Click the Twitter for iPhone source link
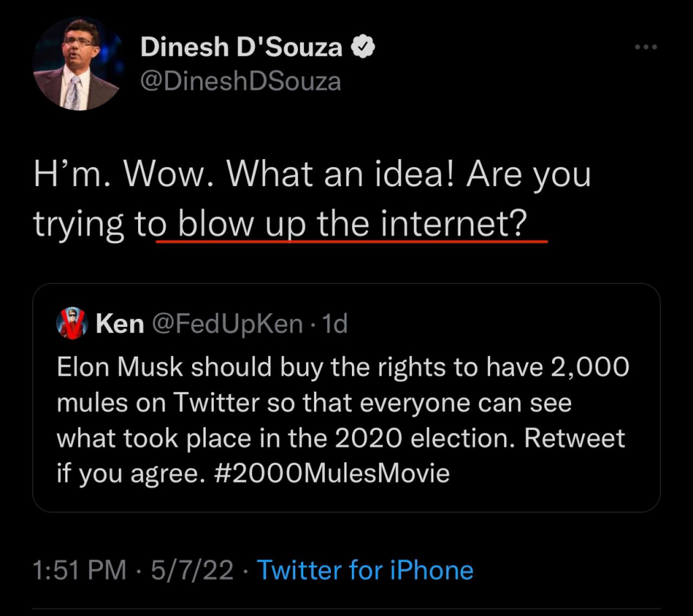693x616 pixels. (x=365, y=570)
